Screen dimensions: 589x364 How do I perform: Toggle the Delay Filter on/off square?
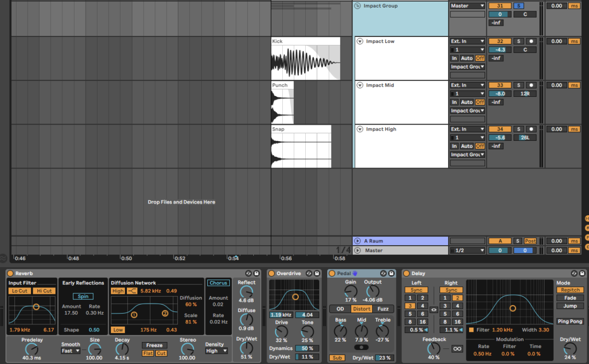point(471,330)
